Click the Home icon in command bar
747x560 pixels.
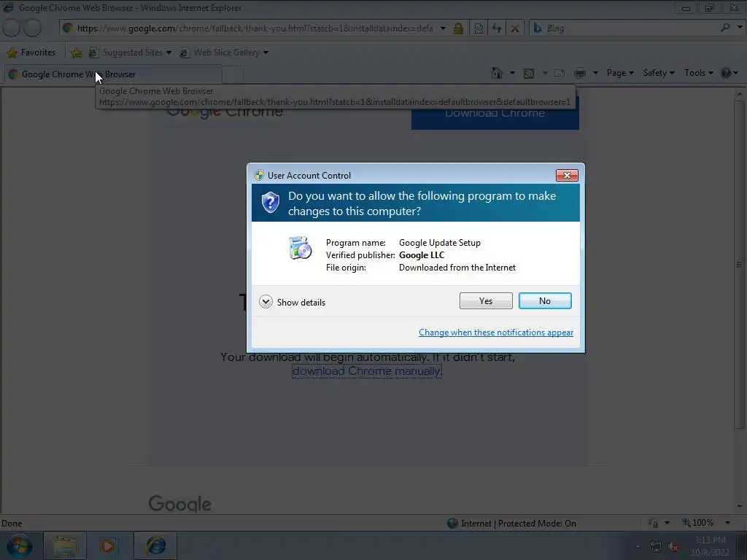(497, 73)
